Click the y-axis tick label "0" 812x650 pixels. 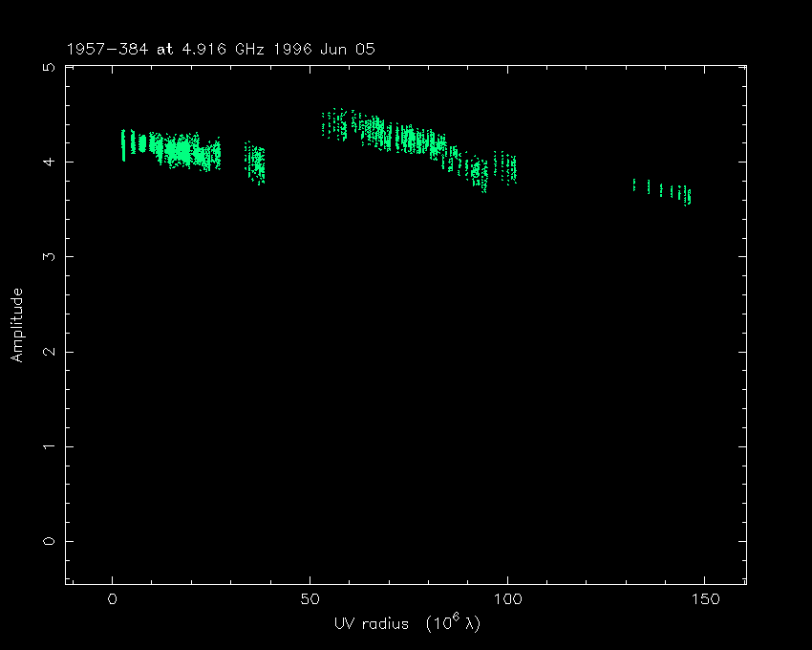48,541
